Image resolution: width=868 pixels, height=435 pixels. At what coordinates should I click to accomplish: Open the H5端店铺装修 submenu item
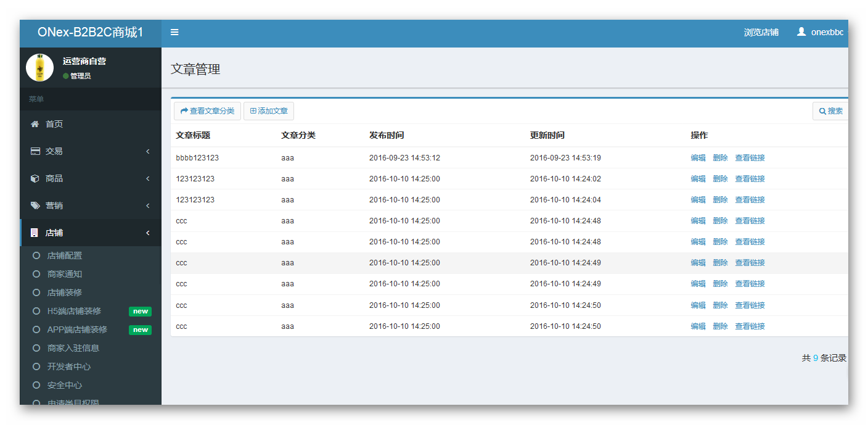click(x=74, y=311)
